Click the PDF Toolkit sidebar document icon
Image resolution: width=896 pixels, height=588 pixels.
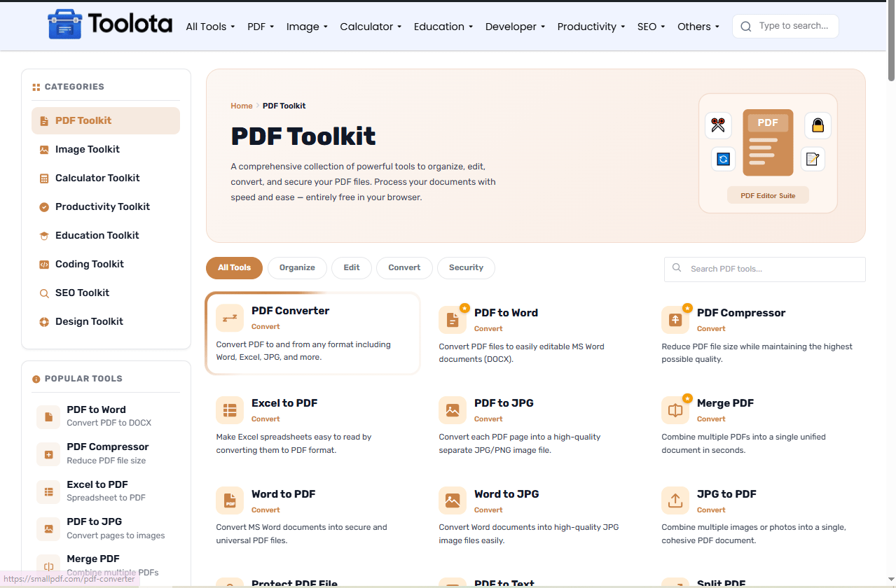coord(44,121)
